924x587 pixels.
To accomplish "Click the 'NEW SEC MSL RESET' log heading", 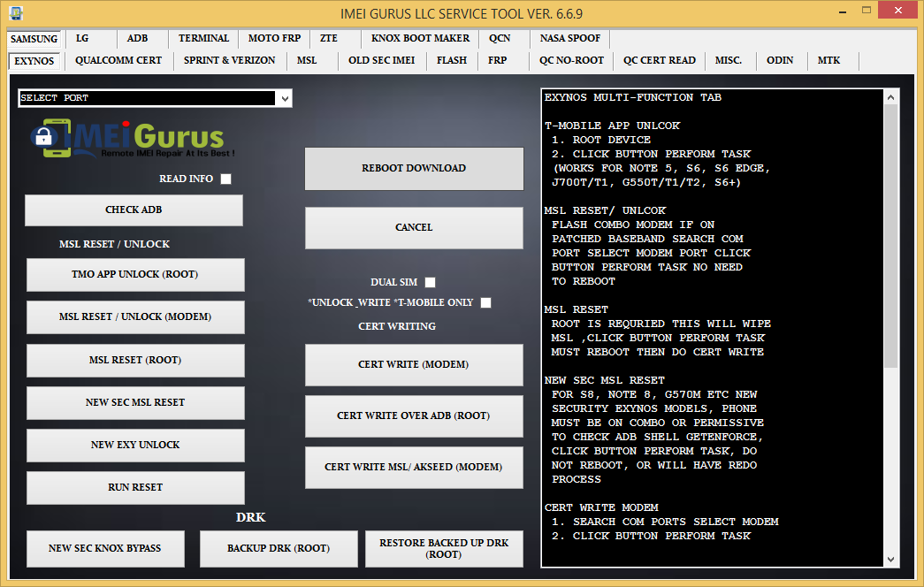I will coord(605,380).
